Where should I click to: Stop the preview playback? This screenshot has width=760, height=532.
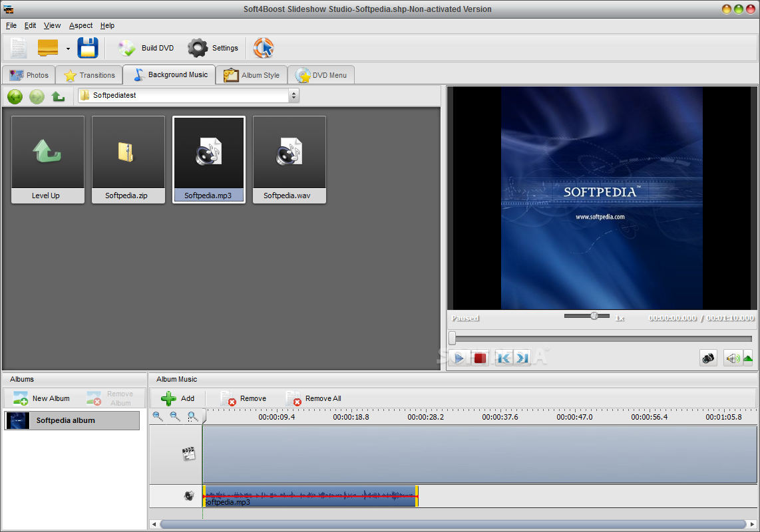480,358
